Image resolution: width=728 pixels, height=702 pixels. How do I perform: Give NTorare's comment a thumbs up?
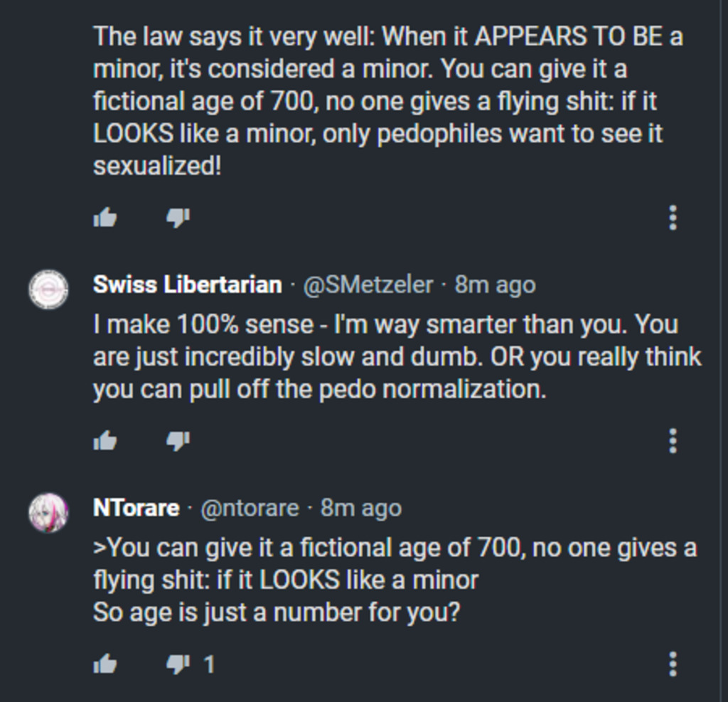tap(105, 664)
